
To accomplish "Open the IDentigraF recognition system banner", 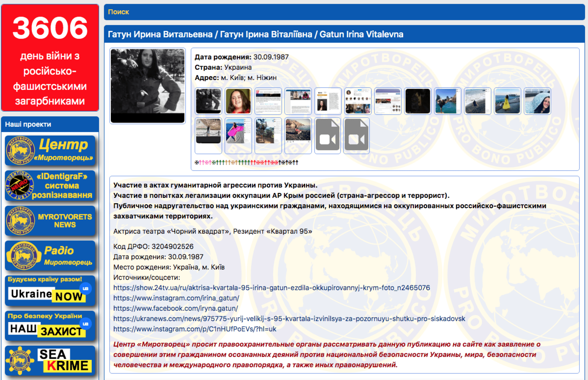I will [50, 186].
